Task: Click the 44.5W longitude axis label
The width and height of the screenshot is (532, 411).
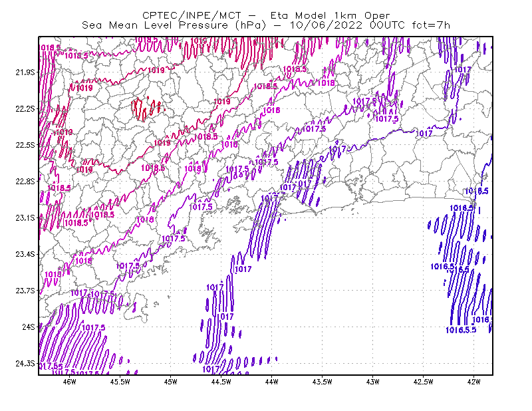Action: pos(221,382)
